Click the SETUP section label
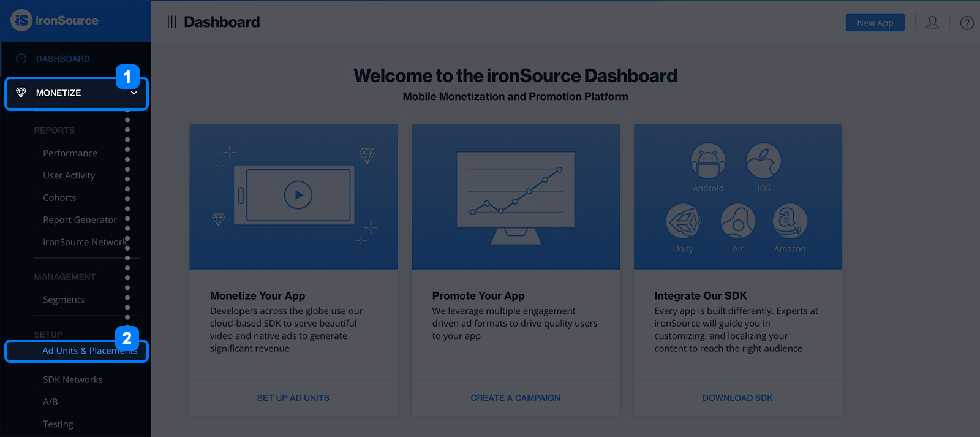Image resolution: width=980 pixels, height=437 pixels. click(x=48, y=335)
